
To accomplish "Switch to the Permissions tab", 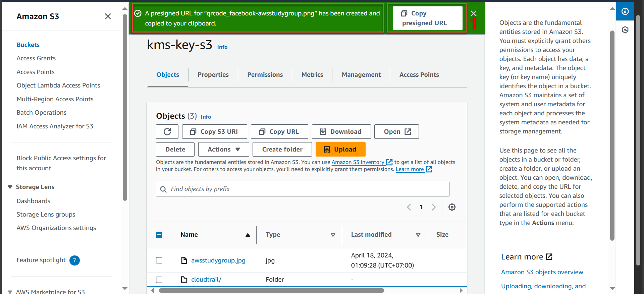I will pyautogui.click(x=265, y=75).
